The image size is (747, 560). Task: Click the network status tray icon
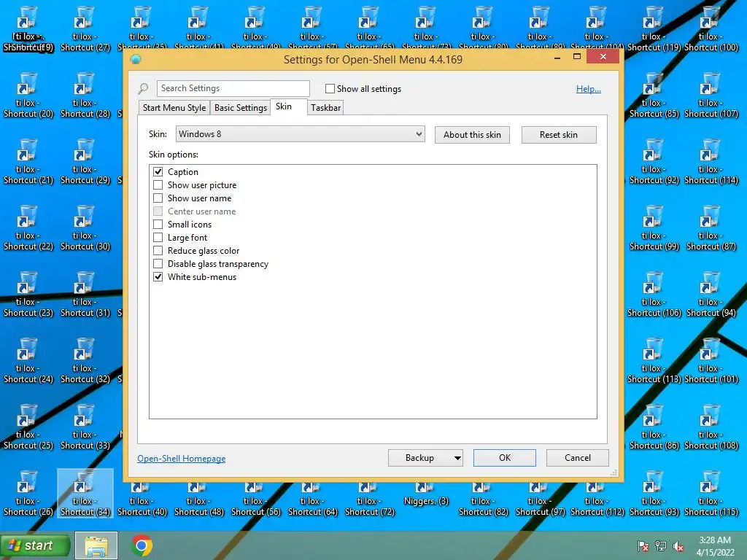[x=661, y=546]
